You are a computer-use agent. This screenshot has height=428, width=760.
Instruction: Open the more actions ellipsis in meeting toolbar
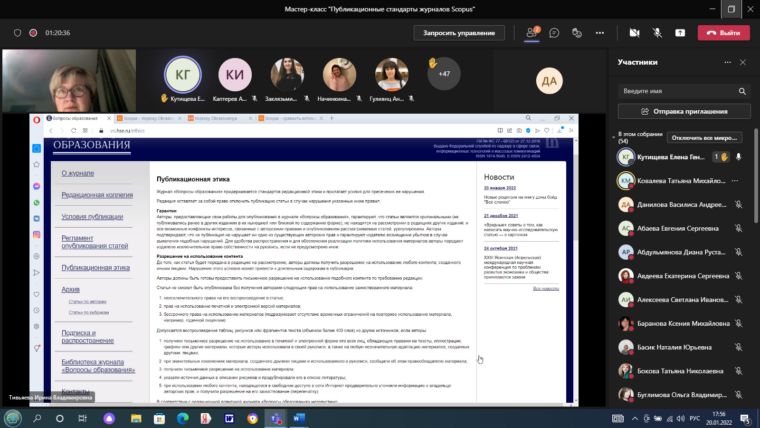pos(599,33)
